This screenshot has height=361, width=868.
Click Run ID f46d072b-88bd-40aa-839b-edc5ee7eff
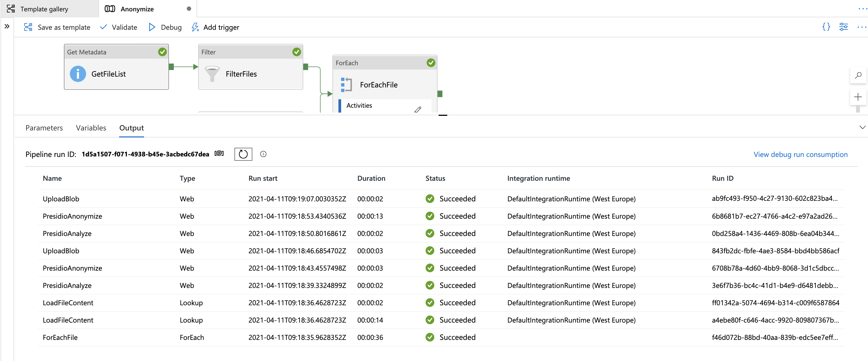(x=775, y=337)
